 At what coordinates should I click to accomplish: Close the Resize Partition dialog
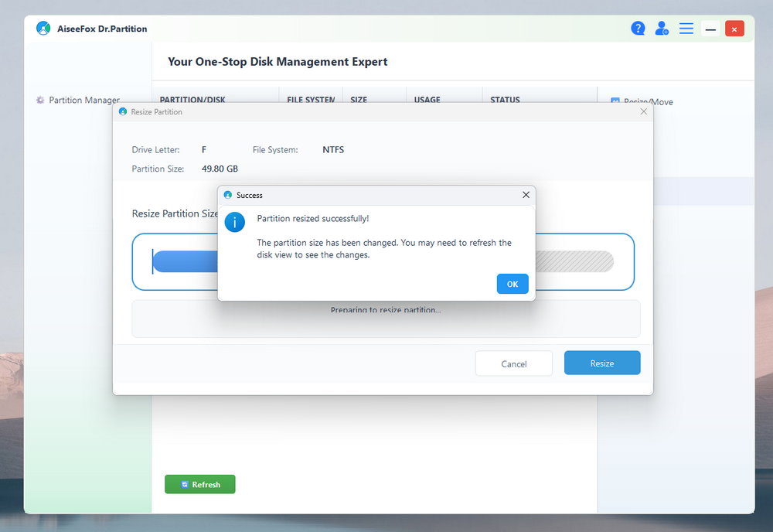[x=644, y=112]
